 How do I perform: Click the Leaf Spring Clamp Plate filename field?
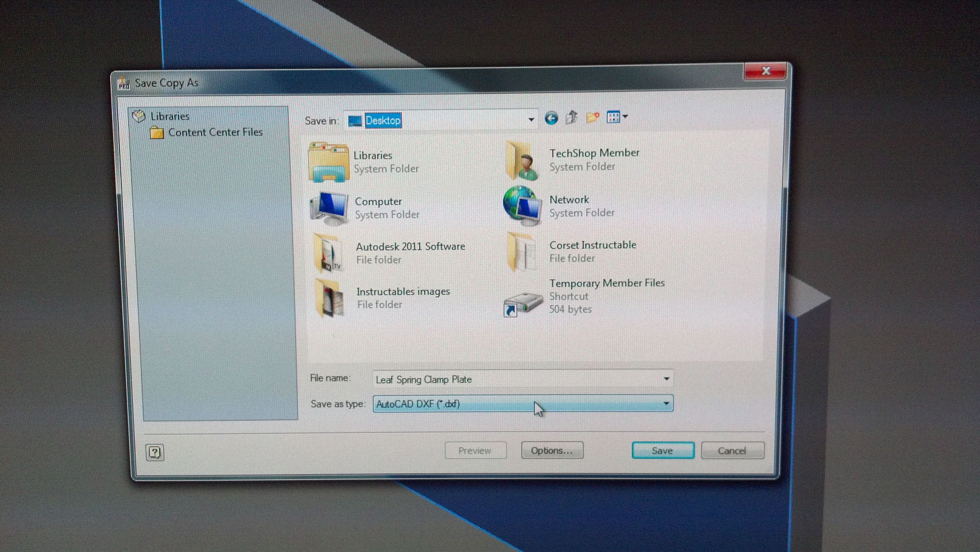tap(449, 379)
